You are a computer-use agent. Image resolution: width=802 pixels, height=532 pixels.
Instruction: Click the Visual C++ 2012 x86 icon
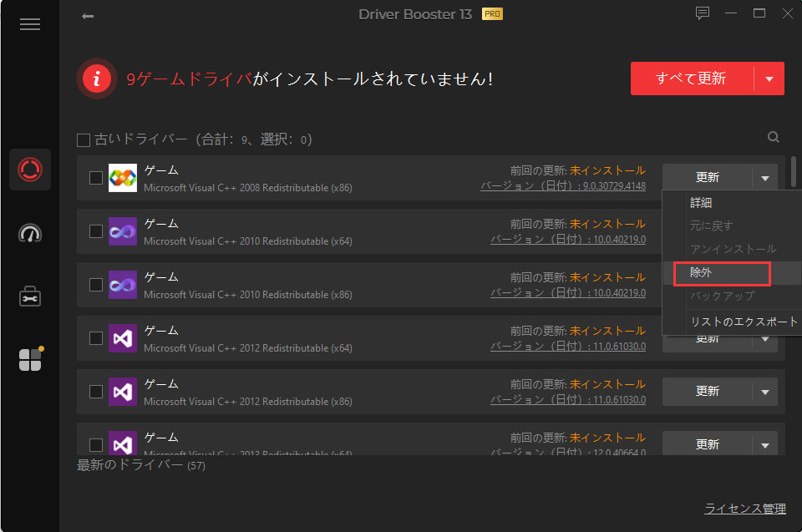[x=123, y=392]
